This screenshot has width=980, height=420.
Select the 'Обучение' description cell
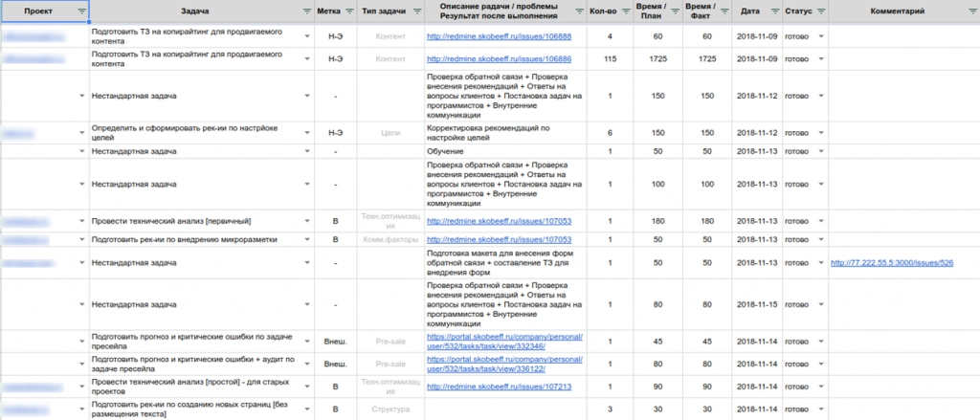tap(505, 151)
